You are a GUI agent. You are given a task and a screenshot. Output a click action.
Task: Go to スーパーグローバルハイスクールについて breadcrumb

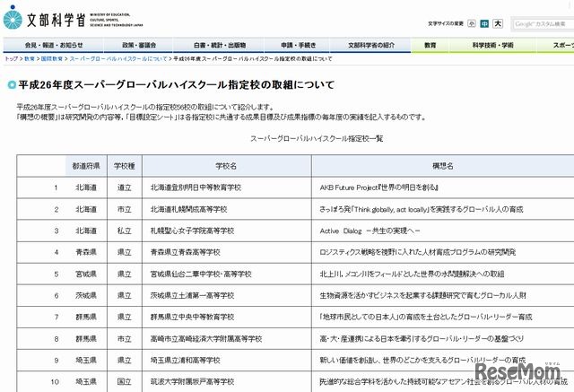118,59
